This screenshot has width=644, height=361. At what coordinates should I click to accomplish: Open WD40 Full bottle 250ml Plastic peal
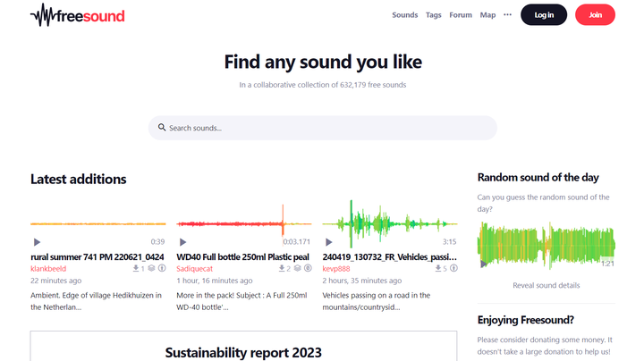coord(242,256)
